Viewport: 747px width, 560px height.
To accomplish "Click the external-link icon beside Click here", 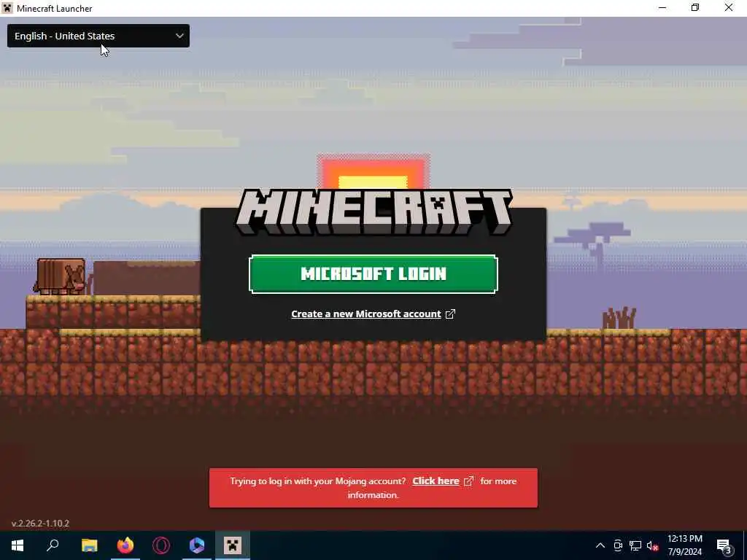I will [469, 481].
